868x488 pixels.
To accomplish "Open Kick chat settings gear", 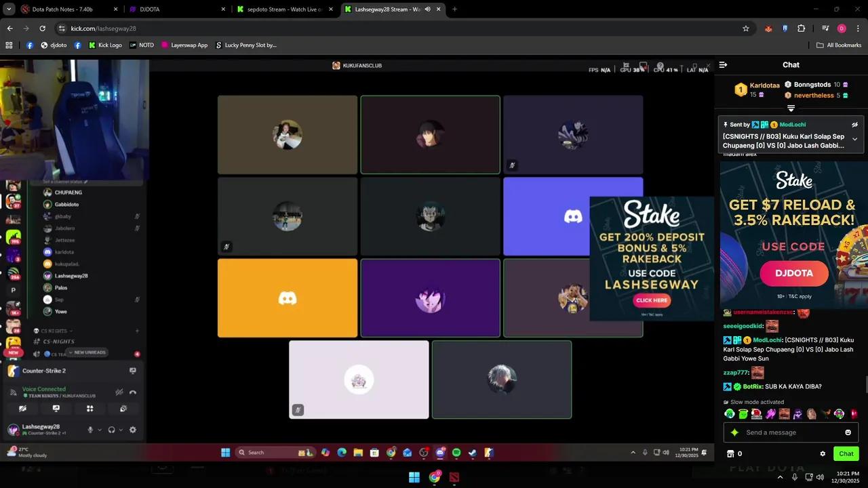I will (x=823, y=453).
